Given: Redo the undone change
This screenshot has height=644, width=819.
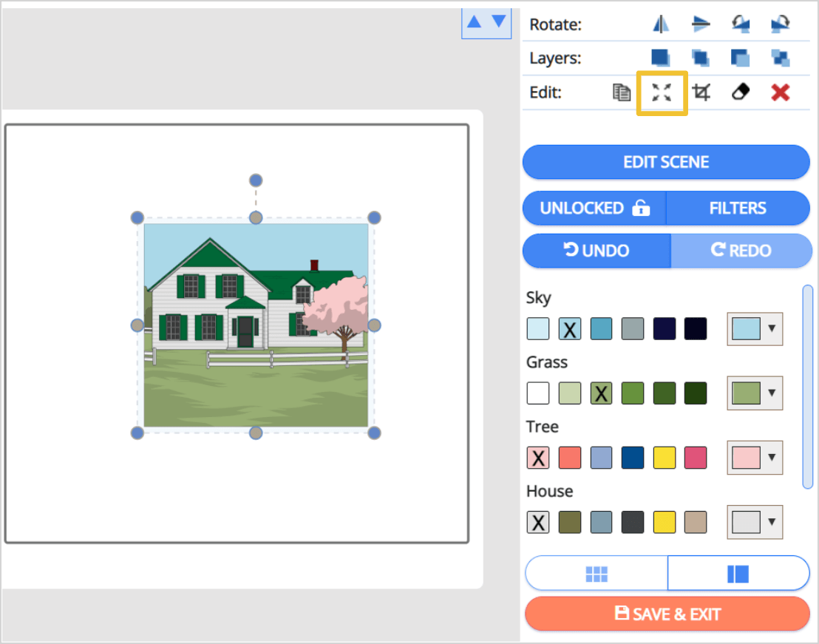Looking at the screenshot, I should coord(741,250).
